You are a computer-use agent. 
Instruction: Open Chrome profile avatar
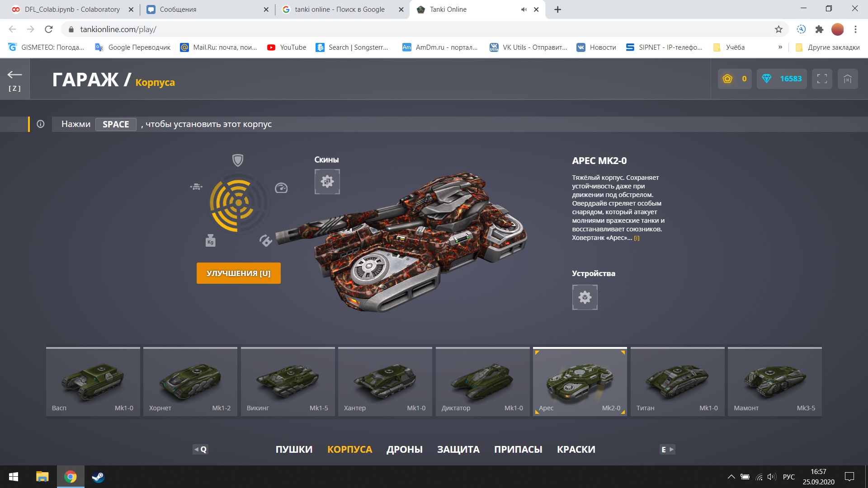837,29
